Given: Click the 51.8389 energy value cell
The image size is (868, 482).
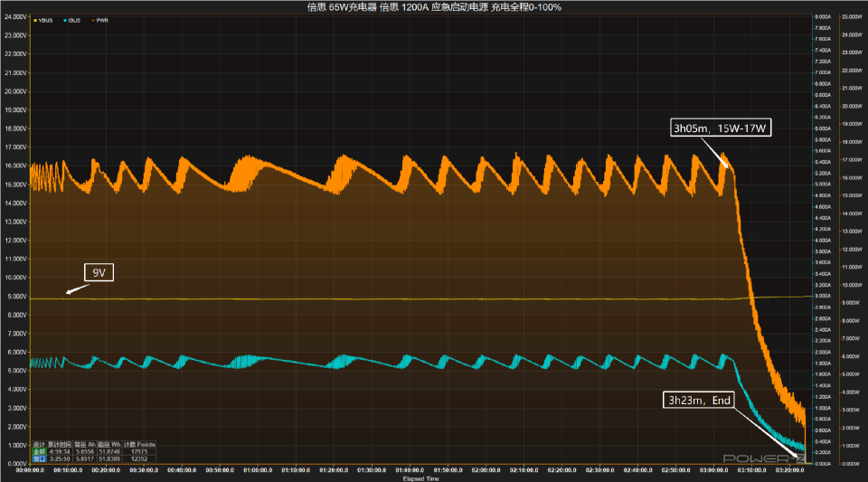Looking at the screenshot, I should click(x=109, y=458).
